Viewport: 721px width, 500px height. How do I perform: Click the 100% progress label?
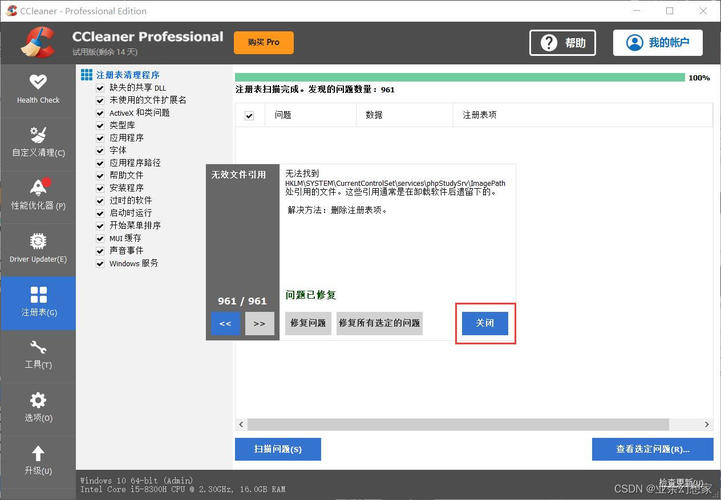click(x=699, y=78)
